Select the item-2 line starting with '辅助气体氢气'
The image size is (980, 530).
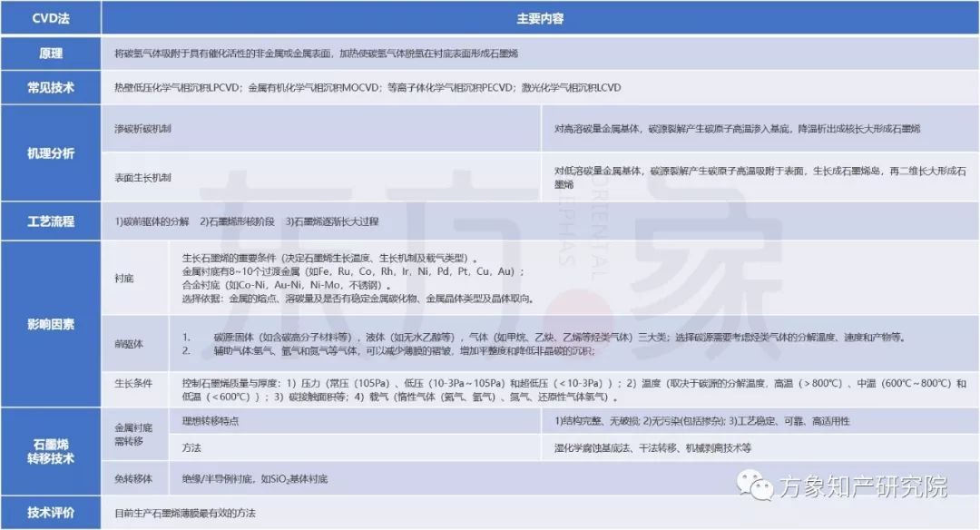tap(388, 350)
